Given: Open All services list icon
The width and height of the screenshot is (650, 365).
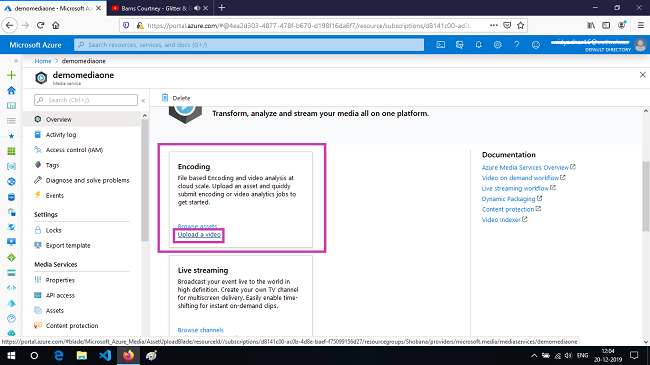Looking at the screenshot, I should (x=11, y=121).
